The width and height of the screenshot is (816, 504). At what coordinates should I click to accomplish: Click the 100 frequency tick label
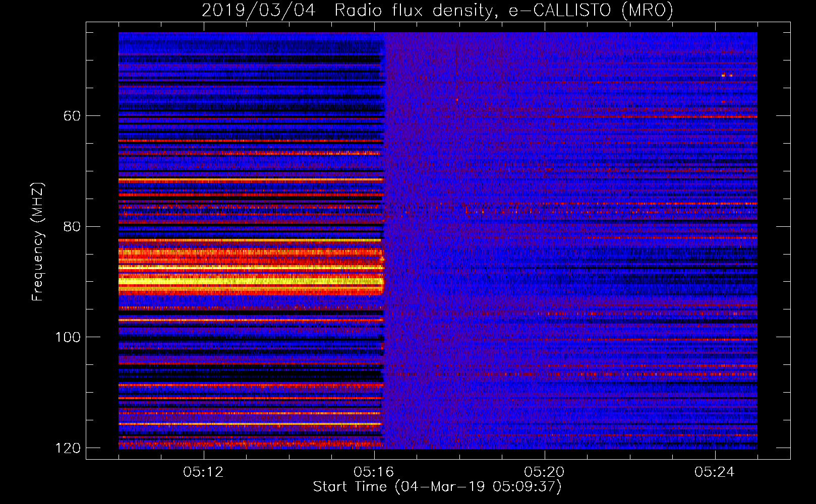(68, 337)
